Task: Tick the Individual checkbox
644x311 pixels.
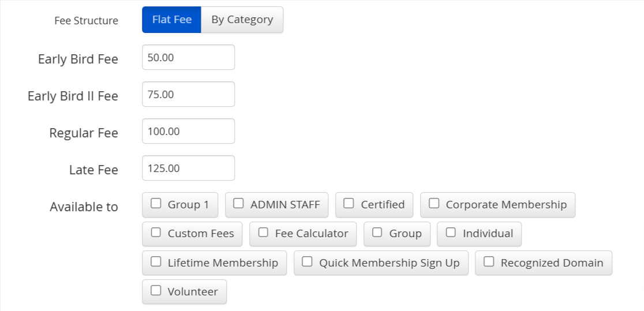Action: click(451, 233)
